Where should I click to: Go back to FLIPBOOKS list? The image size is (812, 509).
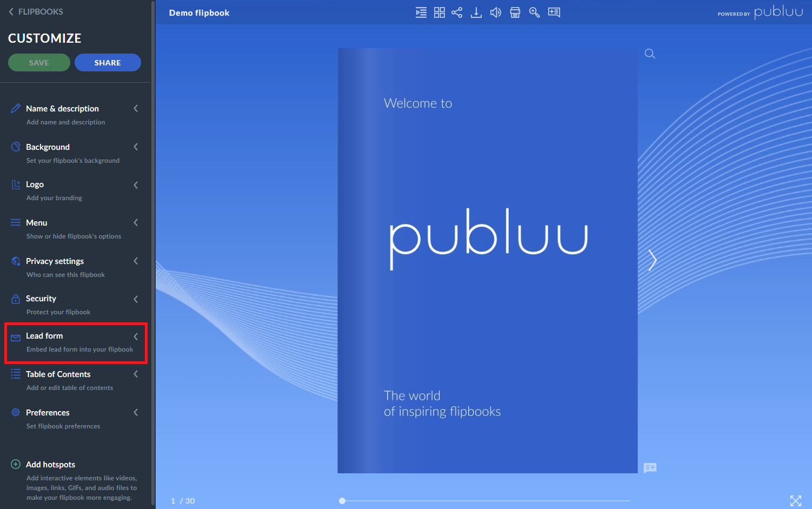point(36,11)
